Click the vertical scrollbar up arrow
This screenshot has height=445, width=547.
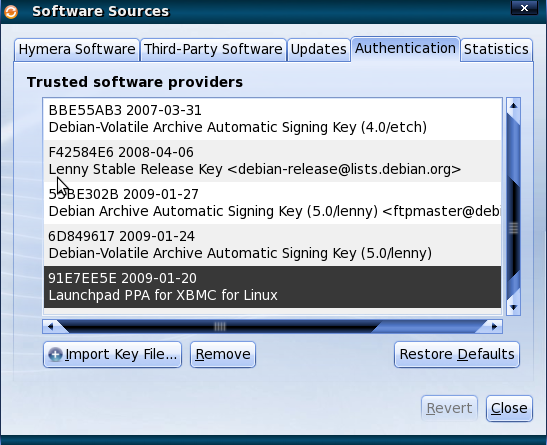514,105
